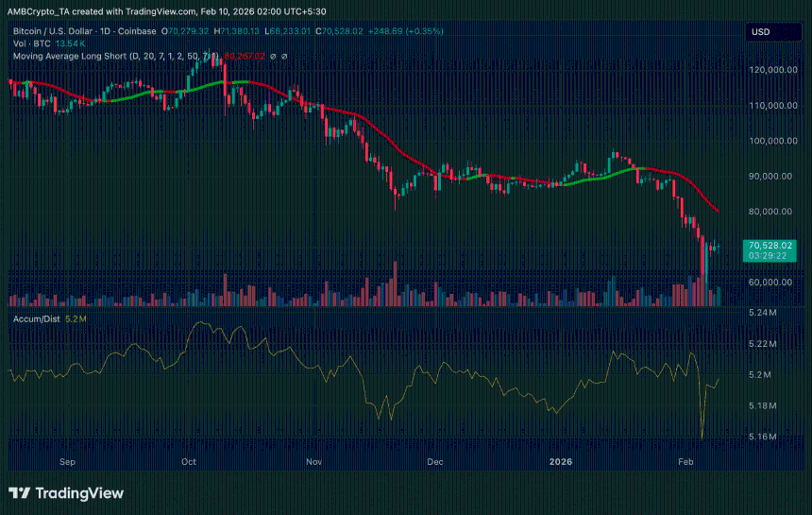
Task: Click the Vol · BTC indicator label
Action: point(30,43)
